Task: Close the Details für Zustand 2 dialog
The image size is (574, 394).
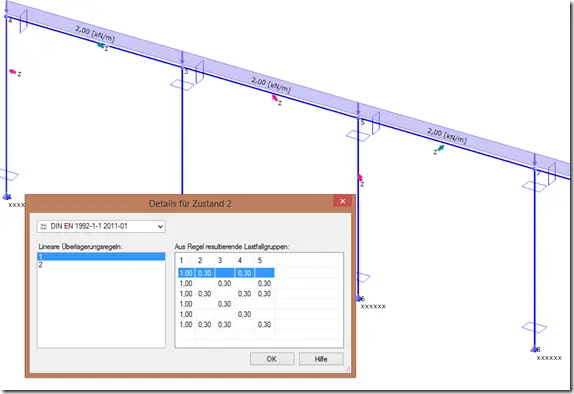Action: (343, 201)
